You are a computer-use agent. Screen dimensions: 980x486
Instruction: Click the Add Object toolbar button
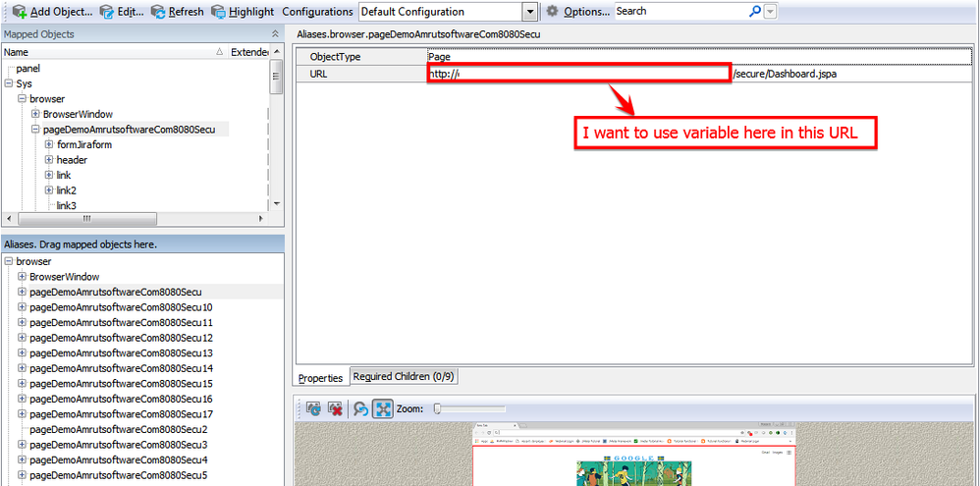coord(52,11)
